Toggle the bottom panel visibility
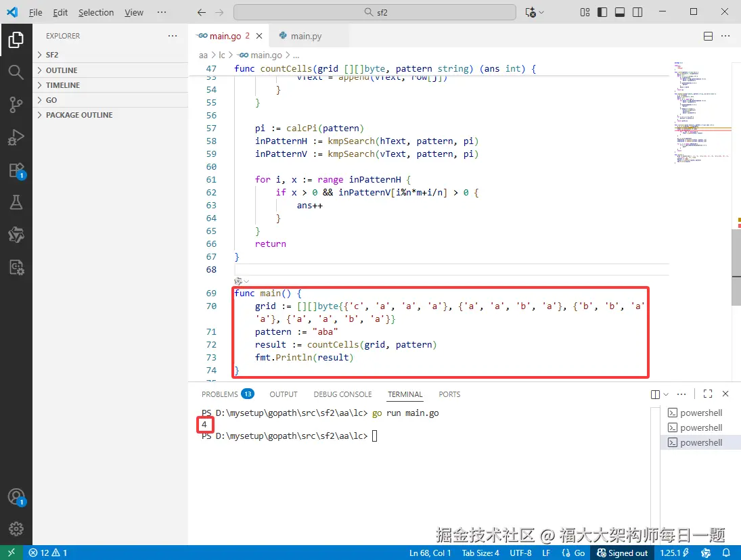This screenshot has width=741, height=560. click(x=620, y=12)
